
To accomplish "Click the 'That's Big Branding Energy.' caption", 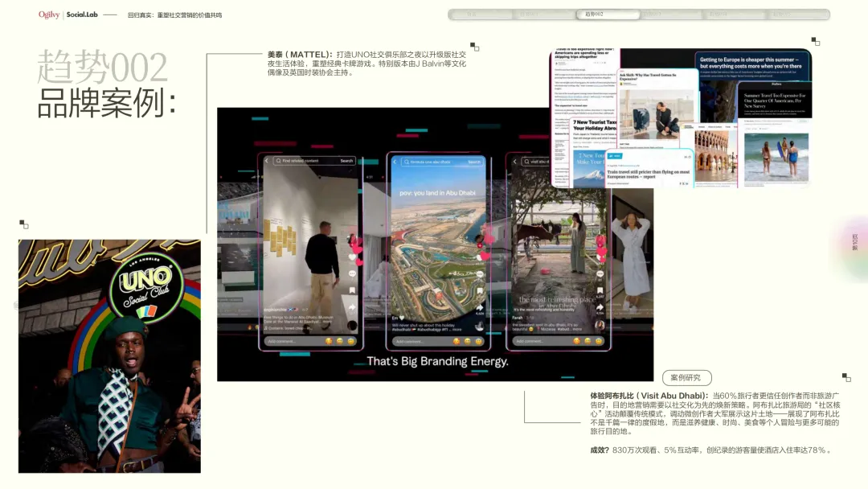I will coord(437,362).
